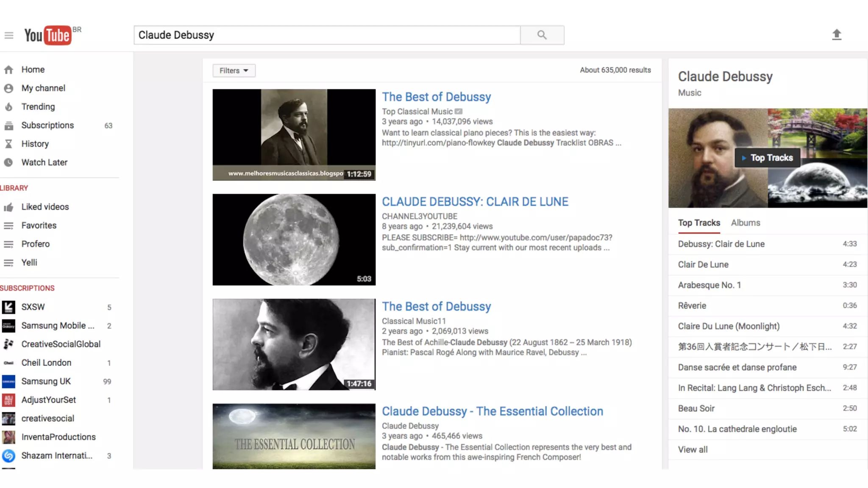Image resolution: width=868 pixels, height=488 pixels.
Task: Open History via the hourglass icon
Action: click(x=8, y=144)
